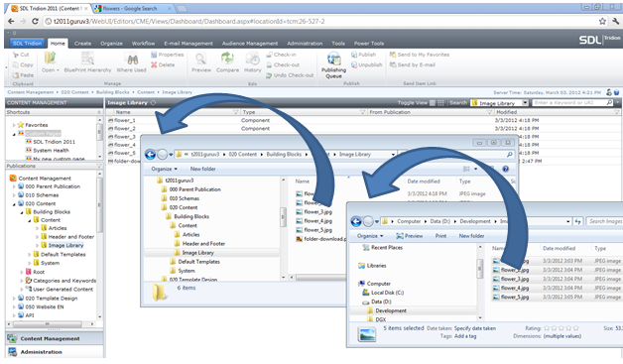This screenshot has width=623, height=364.
Task: Click New folder in Image Library Explorer
Action: click(202, 169)
